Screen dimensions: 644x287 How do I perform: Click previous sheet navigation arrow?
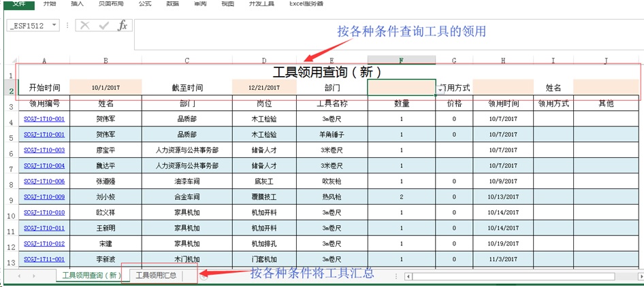click(18, 276)
